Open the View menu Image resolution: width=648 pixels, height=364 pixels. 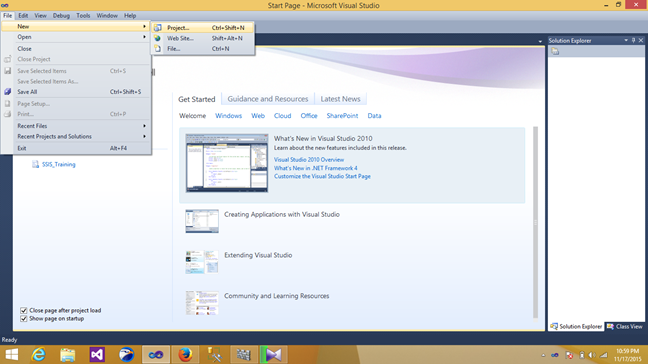coord(40,15)
